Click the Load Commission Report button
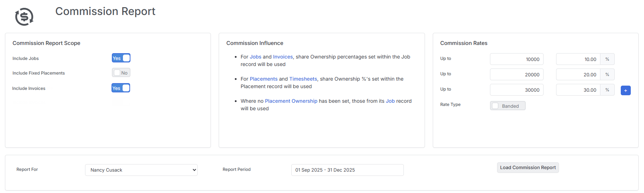Viewport: 644px width, 193px height. click(x=528, y=168)
